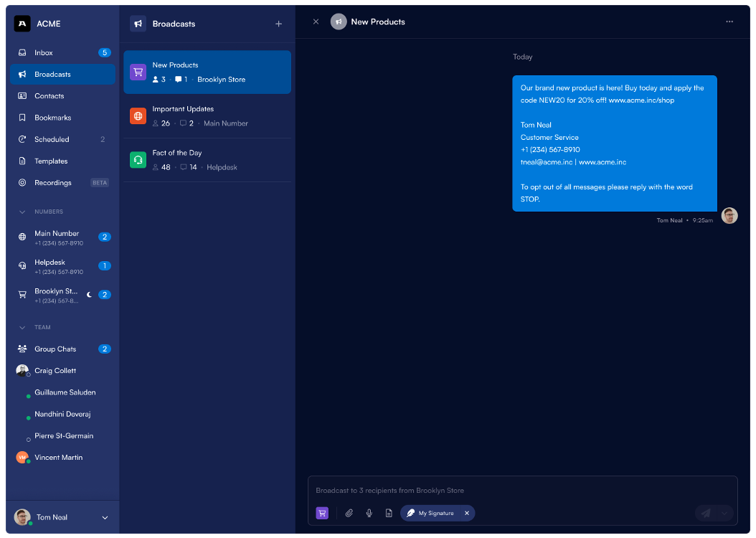Select Broadcasts in the sidebar

[62, 74]
